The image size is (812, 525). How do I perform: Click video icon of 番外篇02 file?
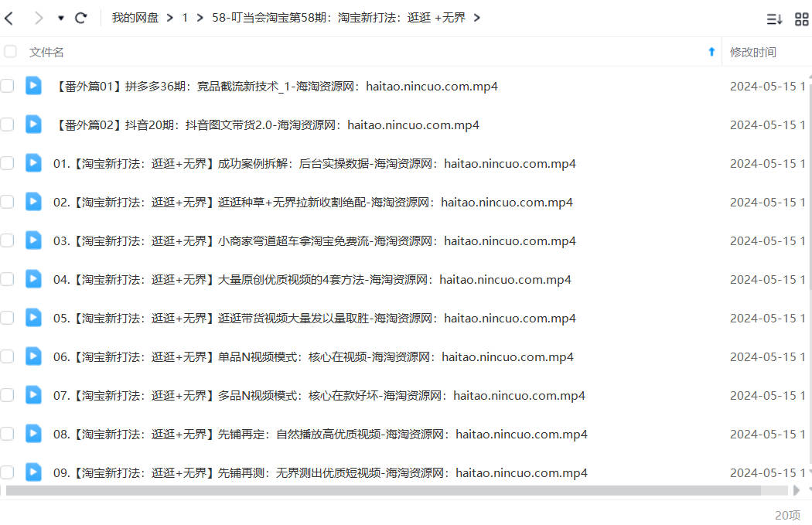pyautogui.click(x=34, y=124)
